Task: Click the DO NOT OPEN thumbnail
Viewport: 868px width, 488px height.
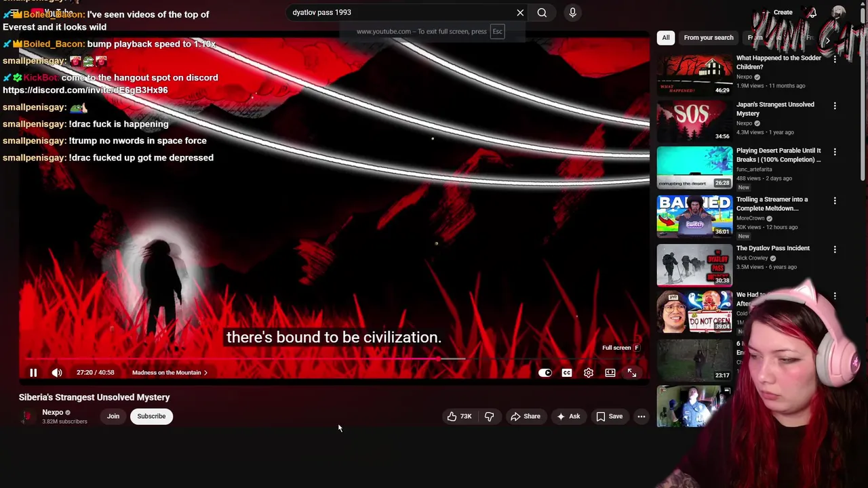Action: point(694,312)
